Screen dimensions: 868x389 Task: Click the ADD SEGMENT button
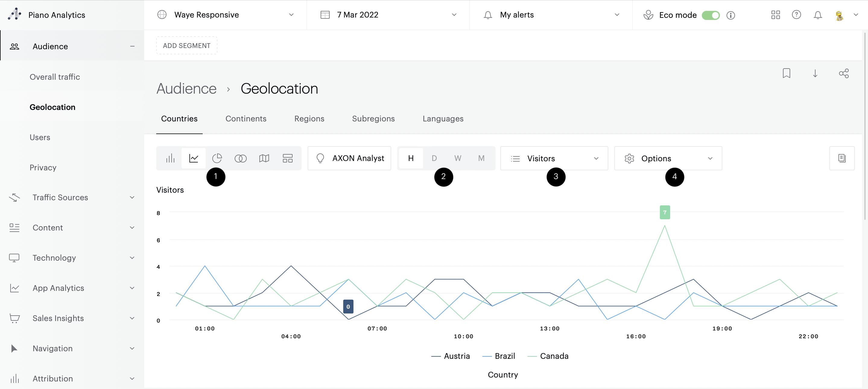click(186, 46)
